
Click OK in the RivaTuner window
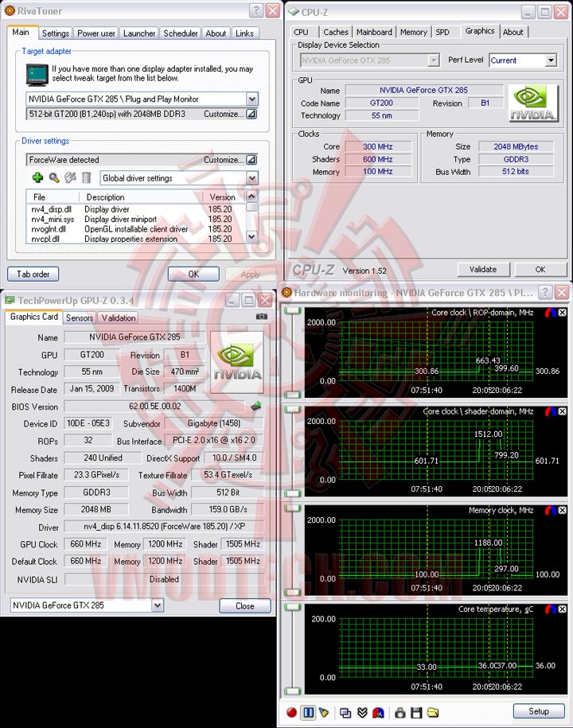coord(193,274)
